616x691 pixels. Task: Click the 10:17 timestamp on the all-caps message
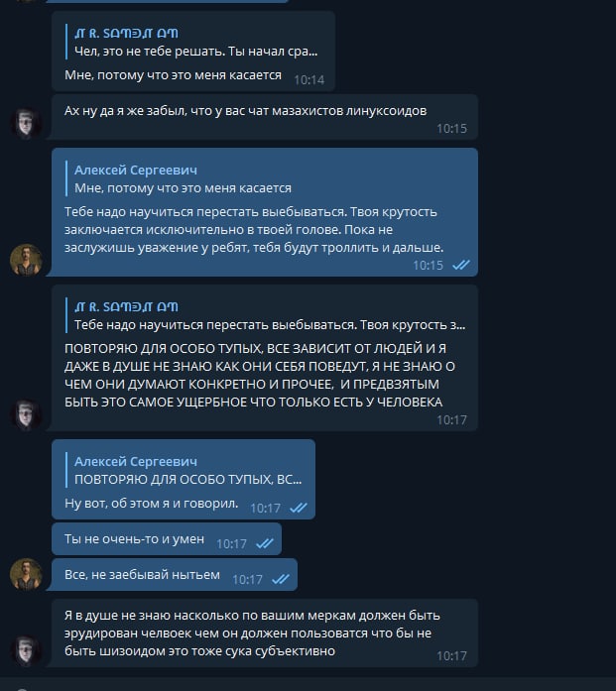(451, 420)
